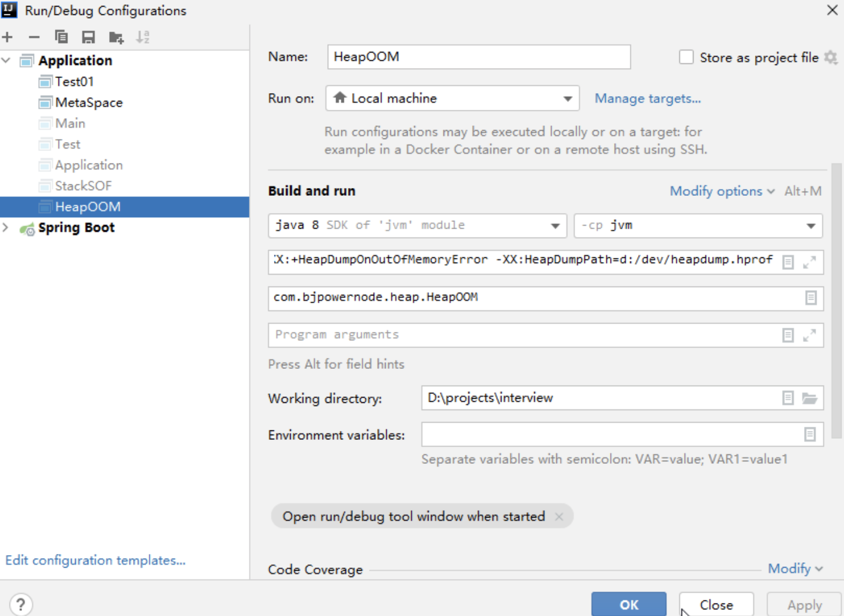
Task: Select HeapOOM configuration
Action: pos(125,207)
